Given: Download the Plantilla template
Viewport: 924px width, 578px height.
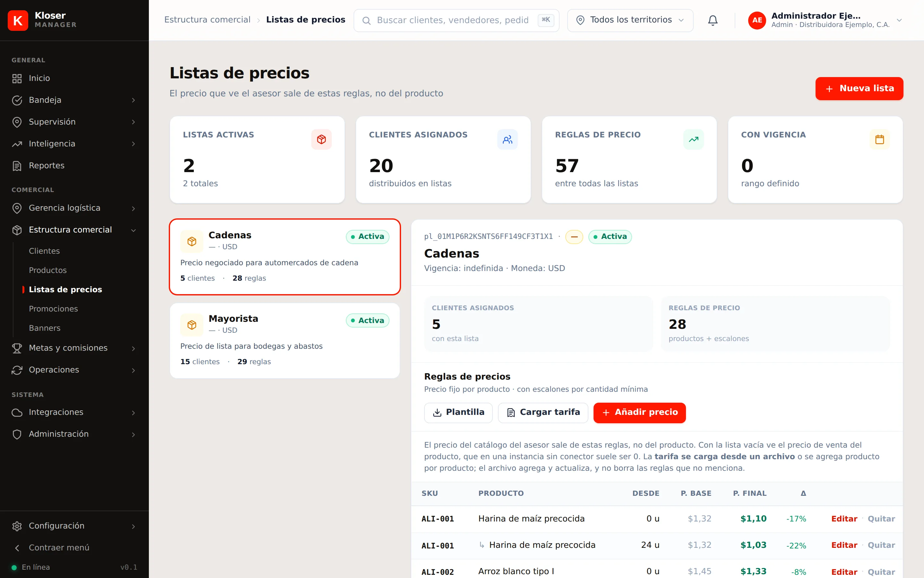Looking at the screenshot, I should (458, 413).
